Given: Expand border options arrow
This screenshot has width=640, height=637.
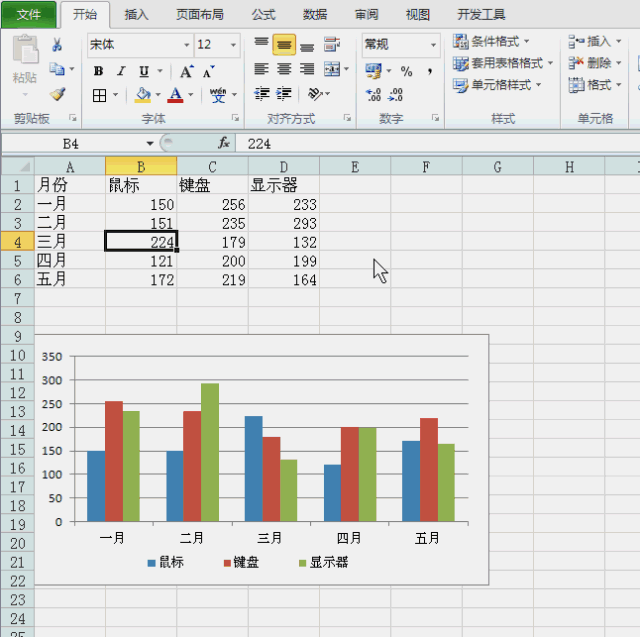Looking at the screenshot, I should (x=116, y=95).
